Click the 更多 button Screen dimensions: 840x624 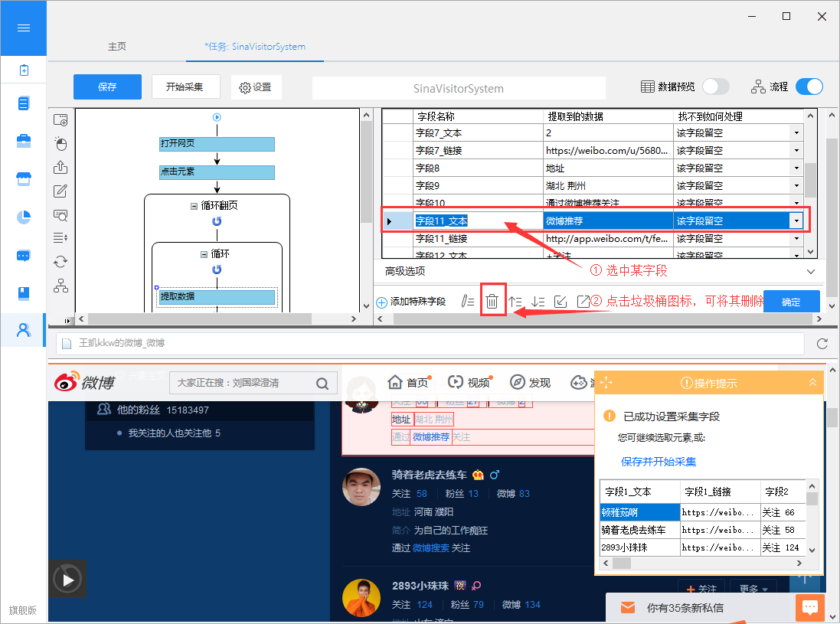[x=753, y=589]
